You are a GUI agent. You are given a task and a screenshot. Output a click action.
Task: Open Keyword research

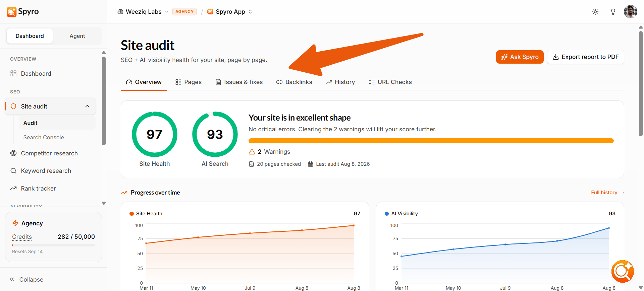pyautogui.click(x=50, y=171)
